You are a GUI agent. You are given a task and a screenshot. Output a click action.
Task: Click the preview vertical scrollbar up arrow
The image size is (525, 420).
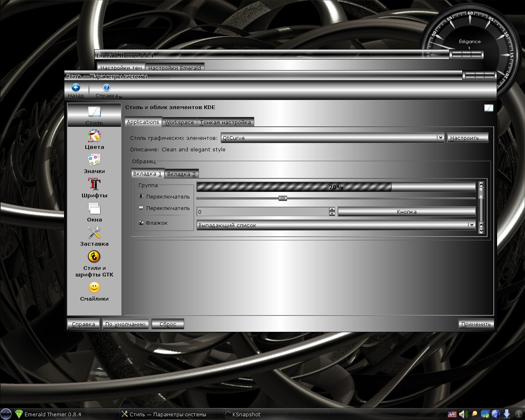(481, 184)
